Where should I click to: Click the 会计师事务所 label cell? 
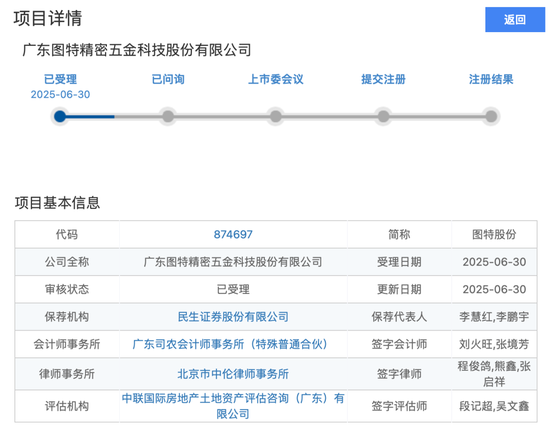(x=67, y=344)
